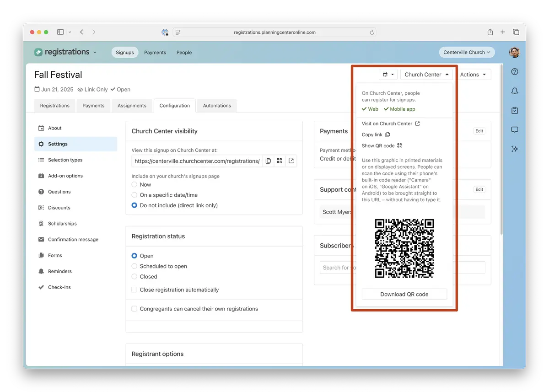Screen dimensions: 549x392
Task: Click Visit on Church Center
Action: pyautogui.click(x=391, y=124)
